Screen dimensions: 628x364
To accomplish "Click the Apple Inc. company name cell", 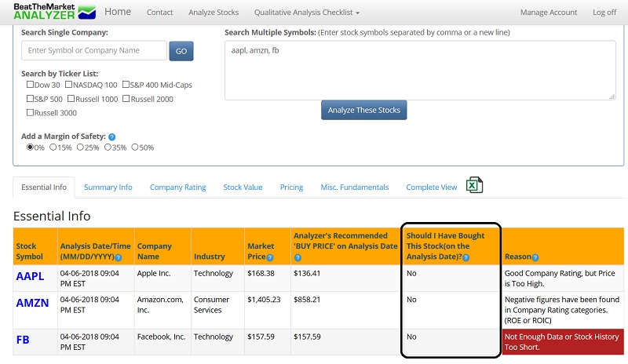I will click(162, 278).
